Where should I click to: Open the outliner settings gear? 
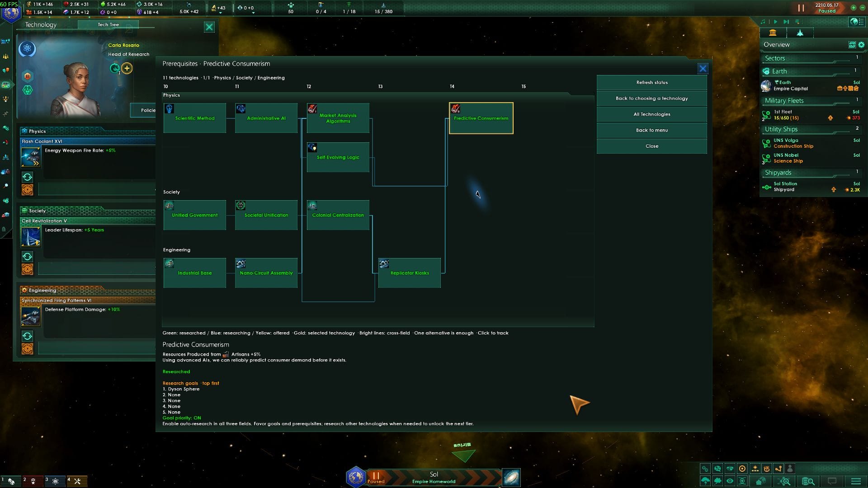(x=861, y=45)
